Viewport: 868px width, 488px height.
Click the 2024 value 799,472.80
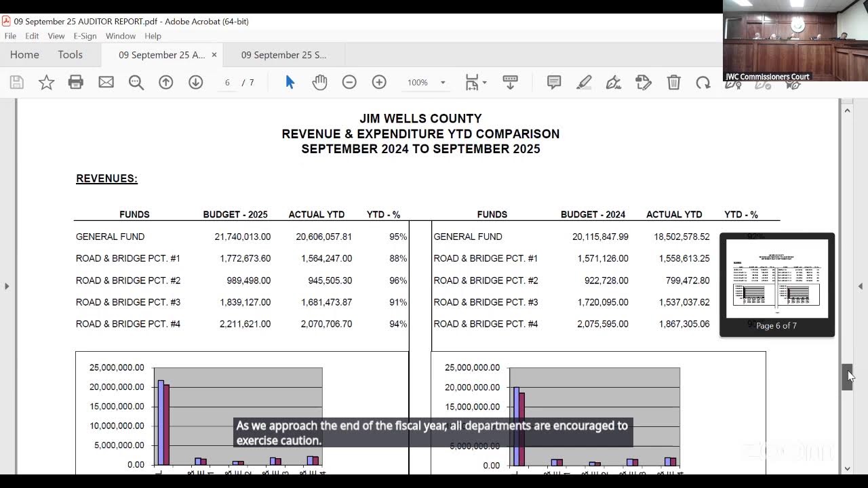point(688,281)
